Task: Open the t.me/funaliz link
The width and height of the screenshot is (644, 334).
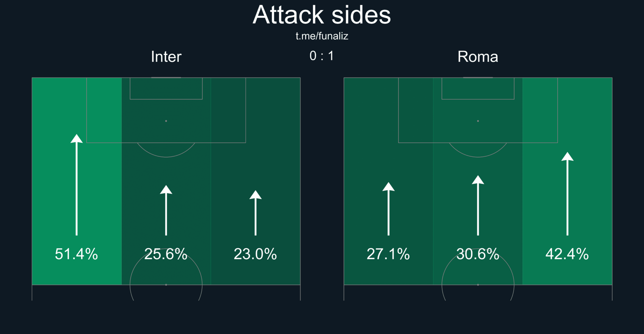Action: point(322,36)
